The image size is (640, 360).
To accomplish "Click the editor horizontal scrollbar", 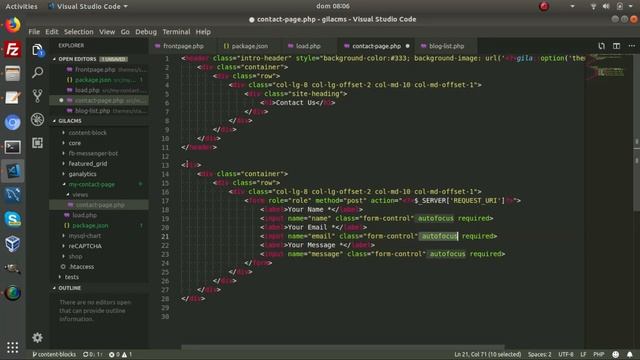I will click(343, 347).
